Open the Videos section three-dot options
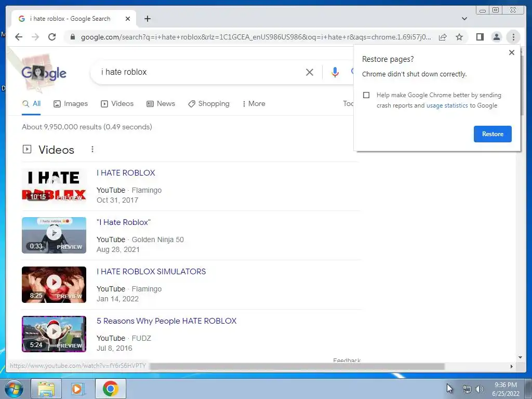This screenshot has height=399, width=532. 92,149
